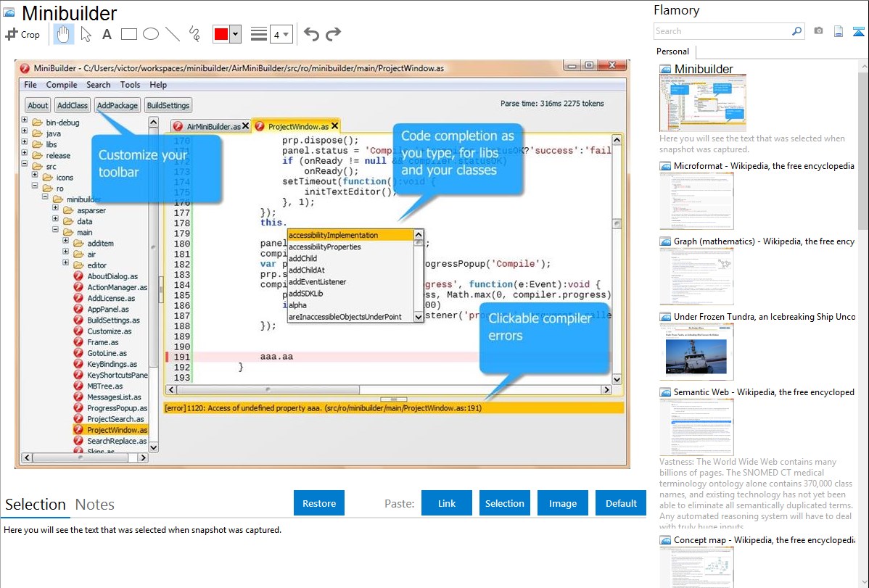869x588 pixels.
Task: Choose the freehand drawing tool
Action: click(194, 34)
